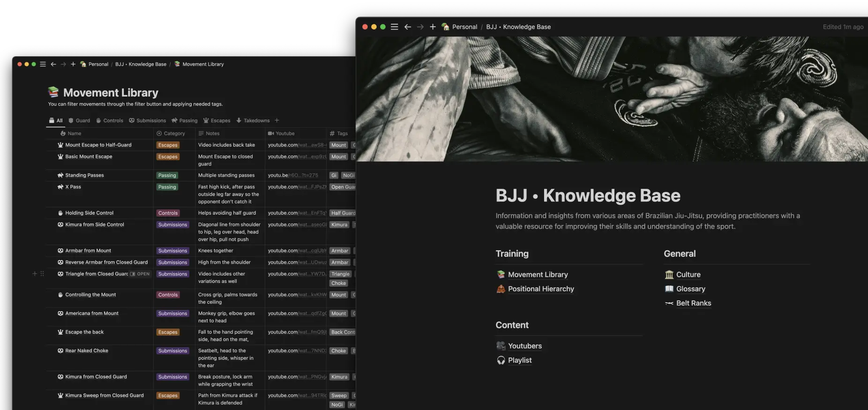This screenshot has width=868, height=410.
Task: Open Culture page link
Action: (688, 275)
